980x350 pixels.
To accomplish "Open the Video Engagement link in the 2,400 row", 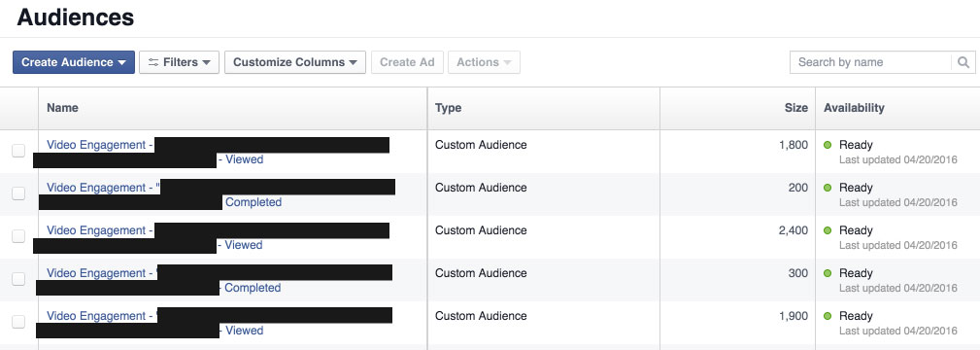I will [99, 231].
